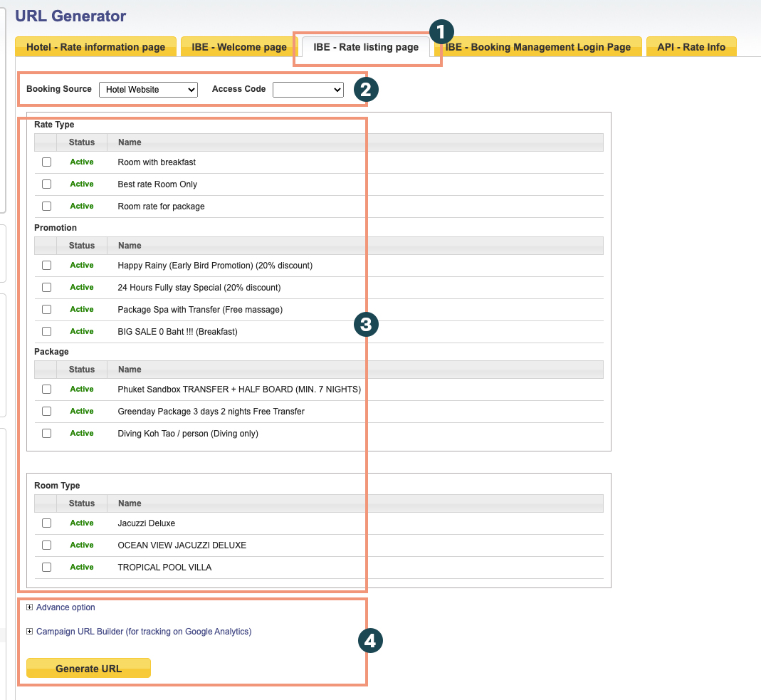Image resolution: width=761 pixels, height=700 pixels.
Task: Open the IBE - Welcome page tab
Action: [238, 46]
